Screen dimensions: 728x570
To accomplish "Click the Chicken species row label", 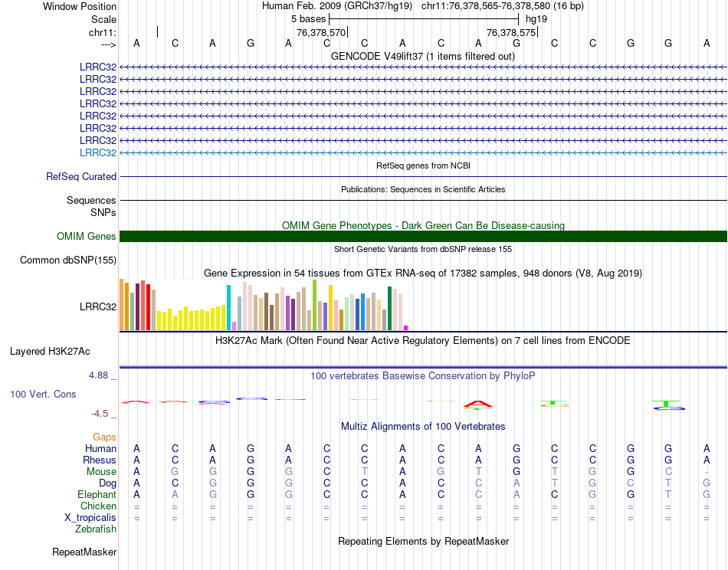I will pyautogui.click(x=98, y=506).
